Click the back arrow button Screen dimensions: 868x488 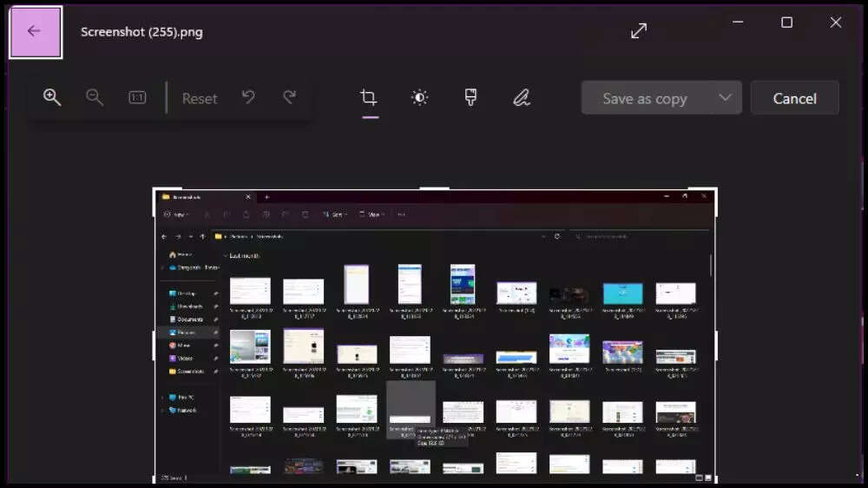[35, 32]
